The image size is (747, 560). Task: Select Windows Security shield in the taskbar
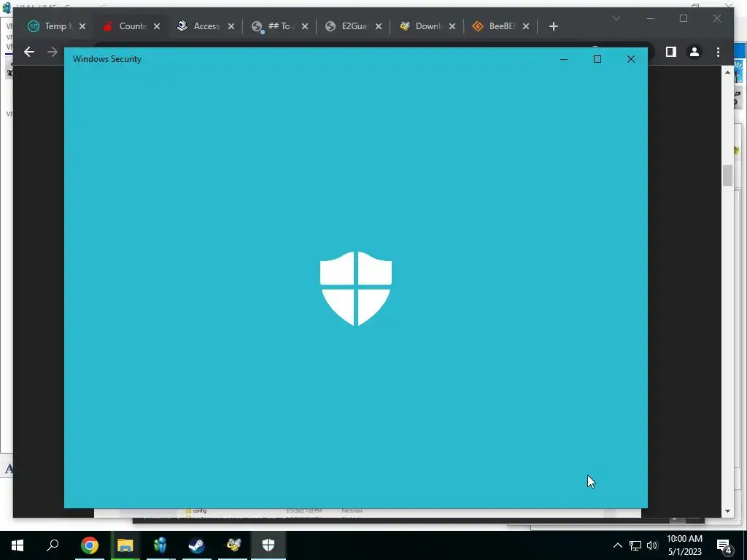268,545
